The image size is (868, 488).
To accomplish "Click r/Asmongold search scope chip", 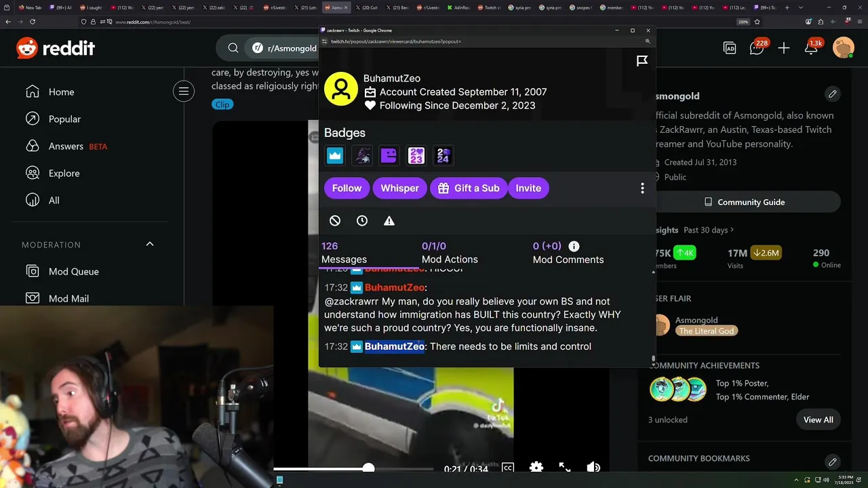I will 284,48.
